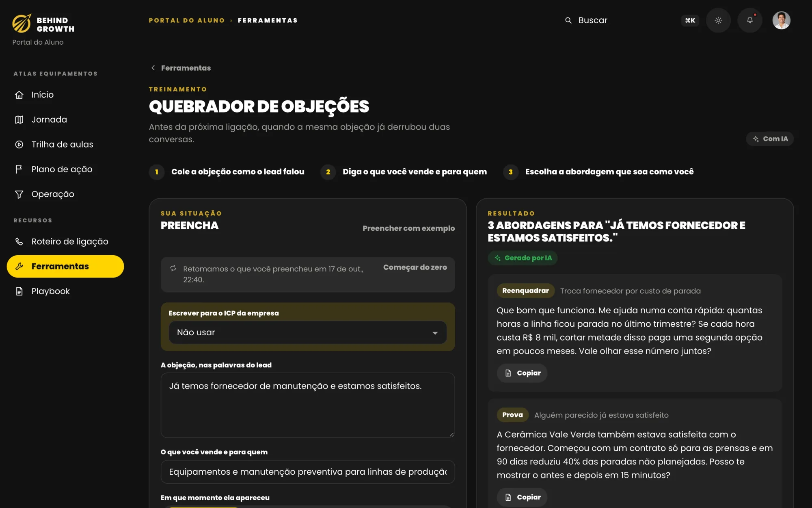812x508 pixels.
Task: Click step 1 'Cole a objeção como o lead falou'
Action: (x=227, y=172)
